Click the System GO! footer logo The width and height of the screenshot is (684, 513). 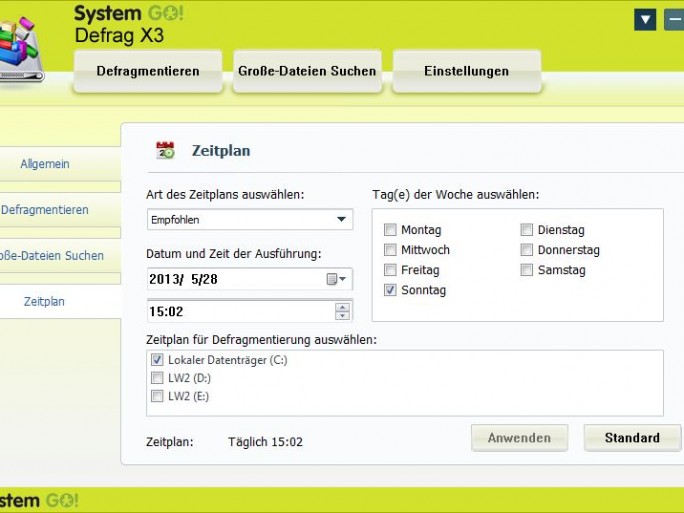39,500
